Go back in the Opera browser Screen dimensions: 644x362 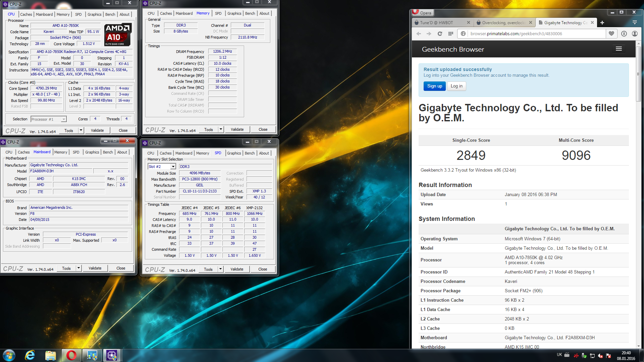(x=419, y=34)
